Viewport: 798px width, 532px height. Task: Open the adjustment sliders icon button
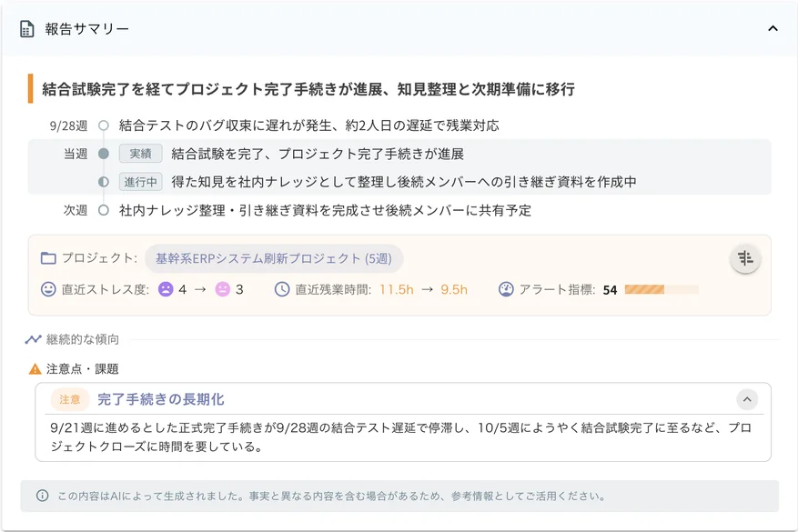pos(745,258)
